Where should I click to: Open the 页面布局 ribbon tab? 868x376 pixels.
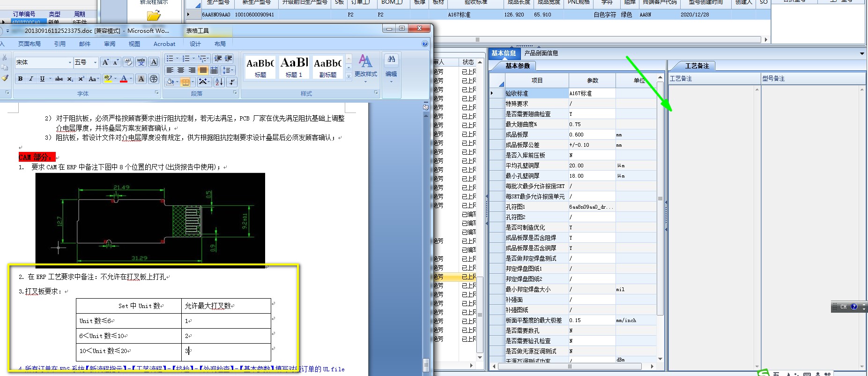click(30, 44)
